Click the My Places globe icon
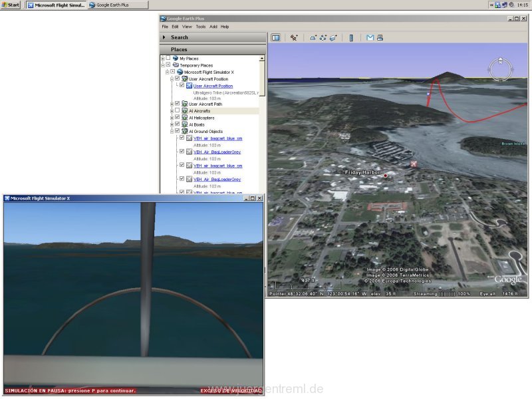This screenshot has width=532, height=399. tap(176, 59)
